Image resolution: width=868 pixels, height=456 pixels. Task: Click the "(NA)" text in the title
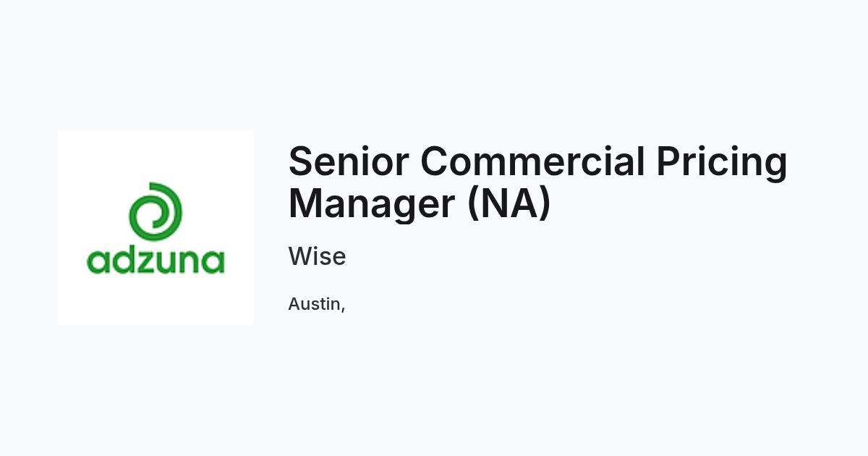[509, 204]
